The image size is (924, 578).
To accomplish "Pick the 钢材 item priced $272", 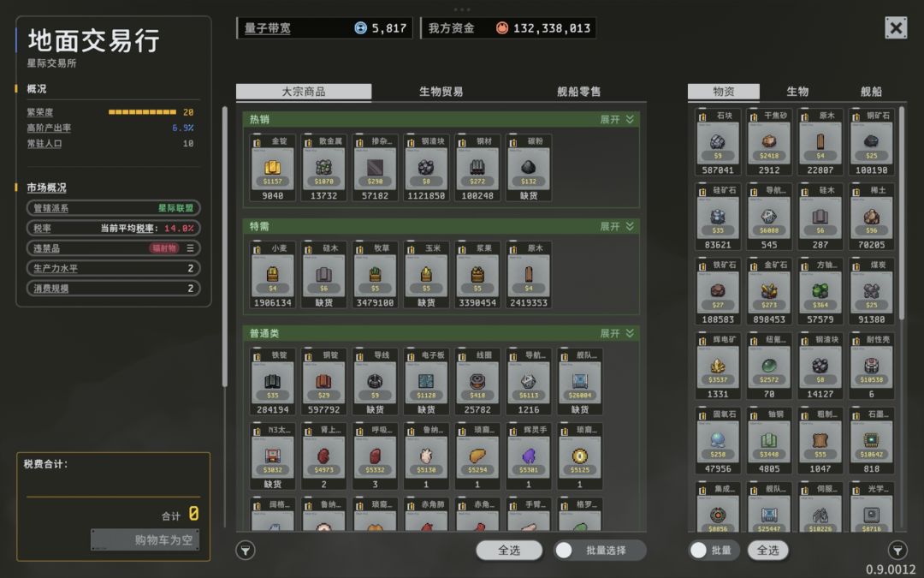I will pyautogui.click(x=477, y=168).
